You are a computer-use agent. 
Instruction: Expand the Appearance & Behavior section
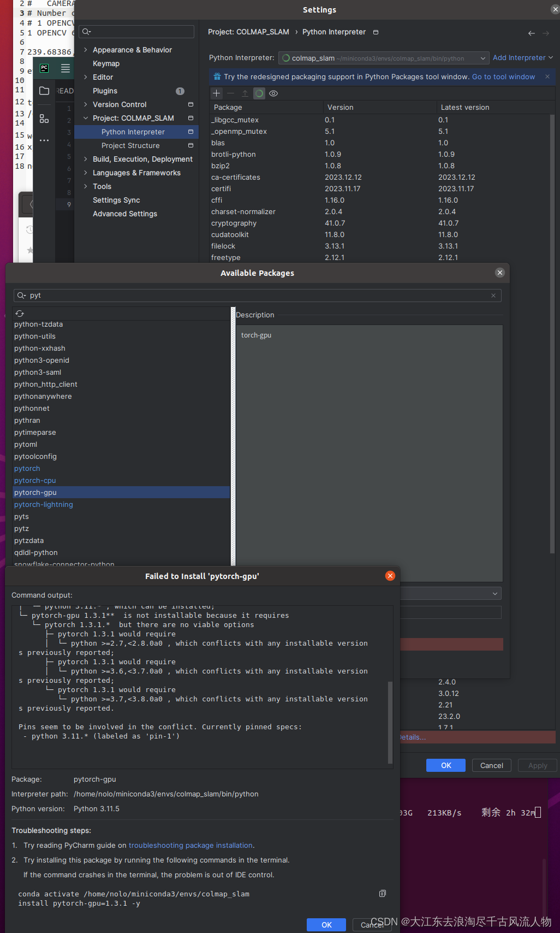click(x=86, y=50)
